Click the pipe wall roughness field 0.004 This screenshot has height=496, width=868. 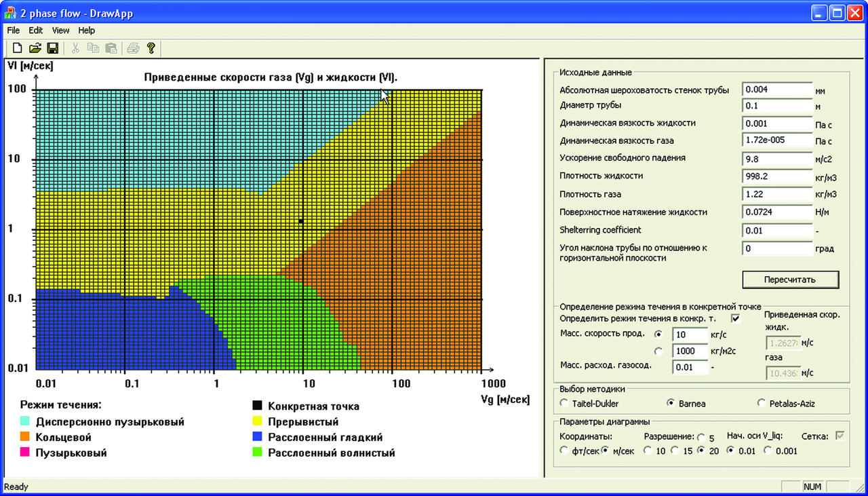tap(777, 90)
